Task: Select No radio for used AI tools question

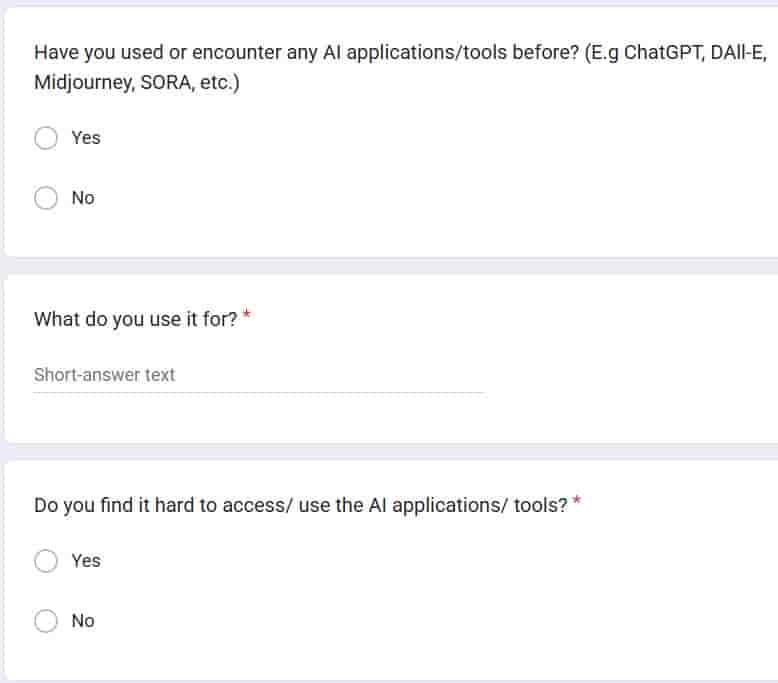Action: (x=46, y=198)
